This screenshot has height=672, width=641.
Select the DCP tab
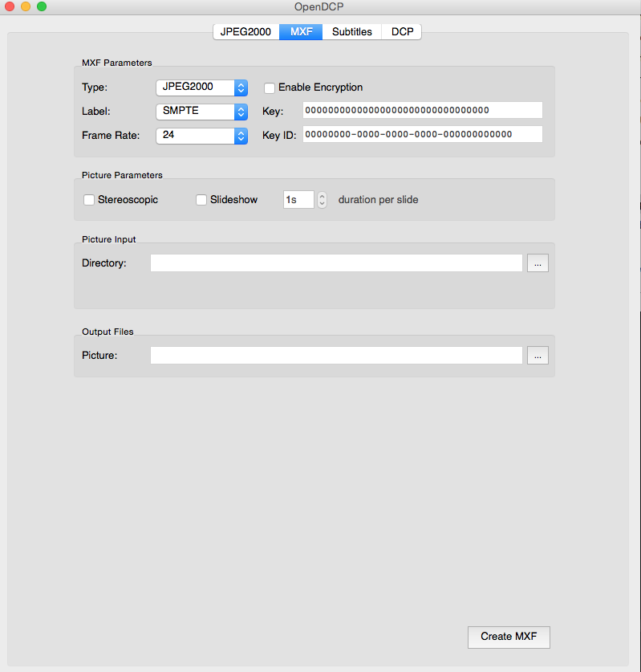pyautogui.click(x=402, y=32)
